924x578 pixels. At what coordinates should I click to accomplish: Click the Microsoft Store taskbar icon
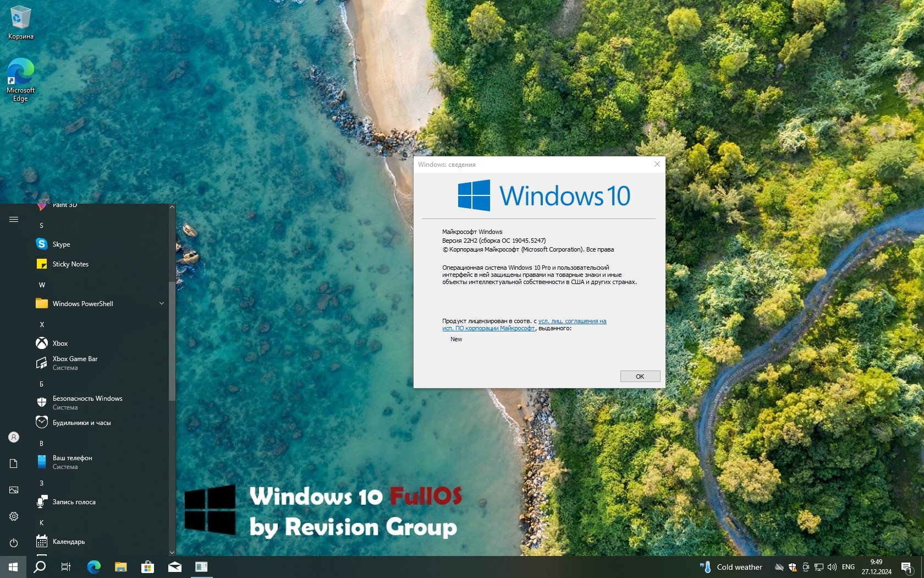(x=147, y=567)
